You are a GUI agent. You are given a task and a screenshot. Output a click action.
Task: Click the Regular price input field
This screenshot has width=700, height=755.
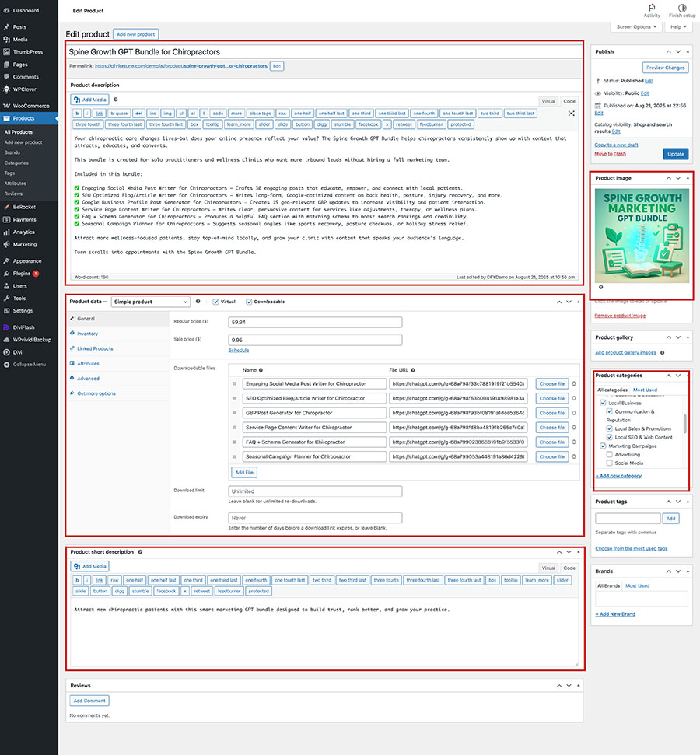[315, 323]
